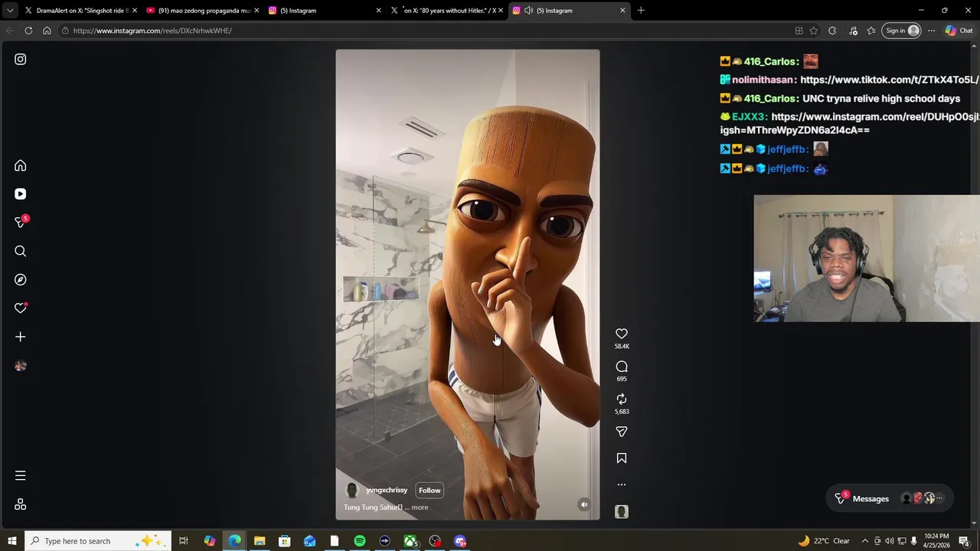Open Messages icon with red badge in sidebar

tap(21, 222)
